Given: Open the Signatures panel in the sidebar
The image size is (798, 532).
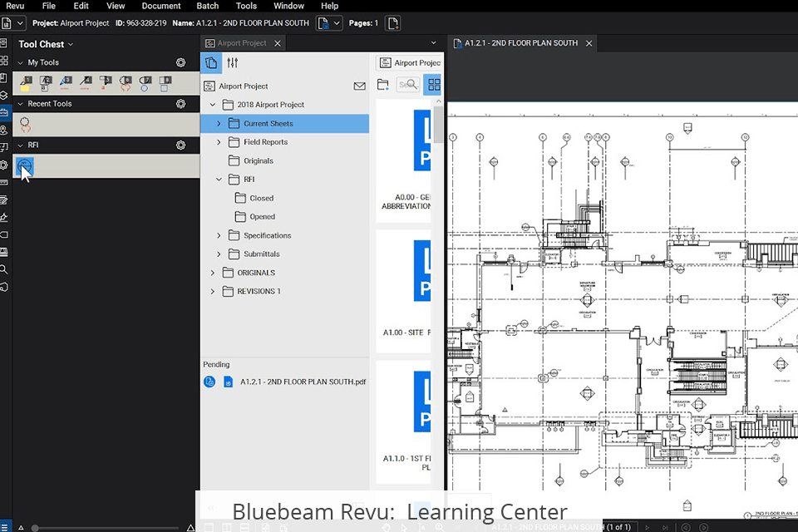Looking at the screenshot, I should (3, 218).
